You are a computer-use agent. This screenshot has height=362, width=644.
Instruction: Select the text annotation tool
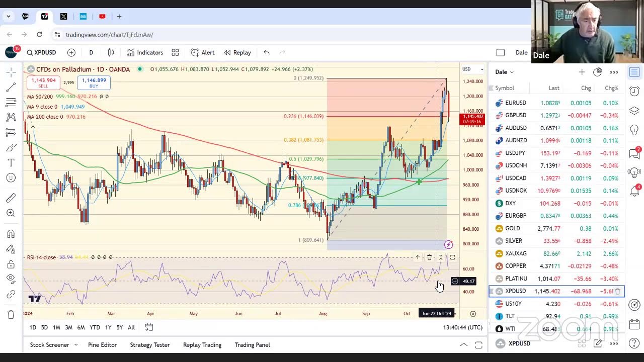click(x=11, y=163)
